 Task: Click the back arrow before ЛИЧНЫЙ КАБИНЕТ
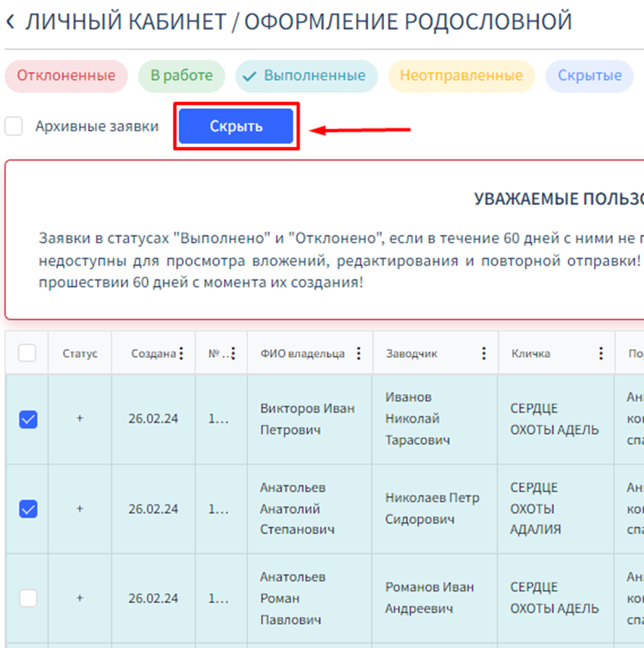coord(10,22)
